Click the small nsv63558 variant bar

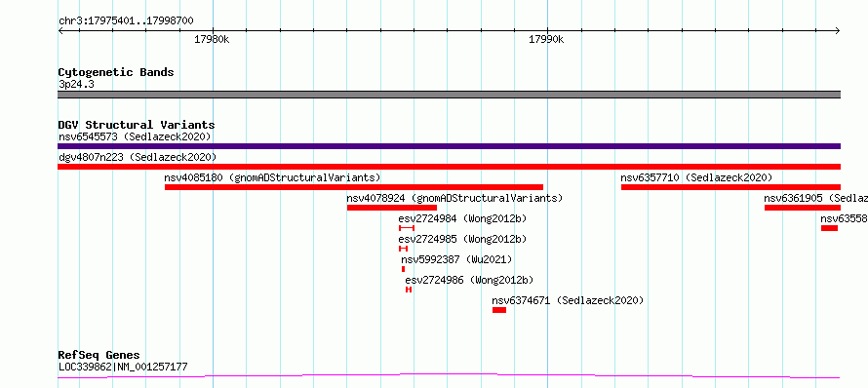pos(829,228)
